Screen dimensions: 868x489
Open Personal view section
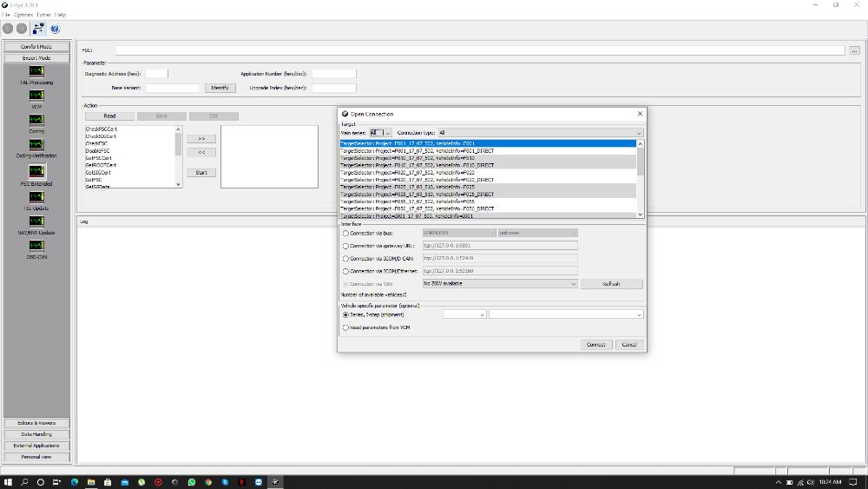36,457
